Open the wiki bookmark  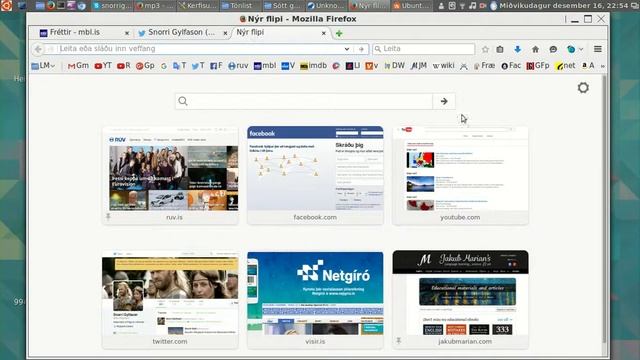tap(444, 66)
